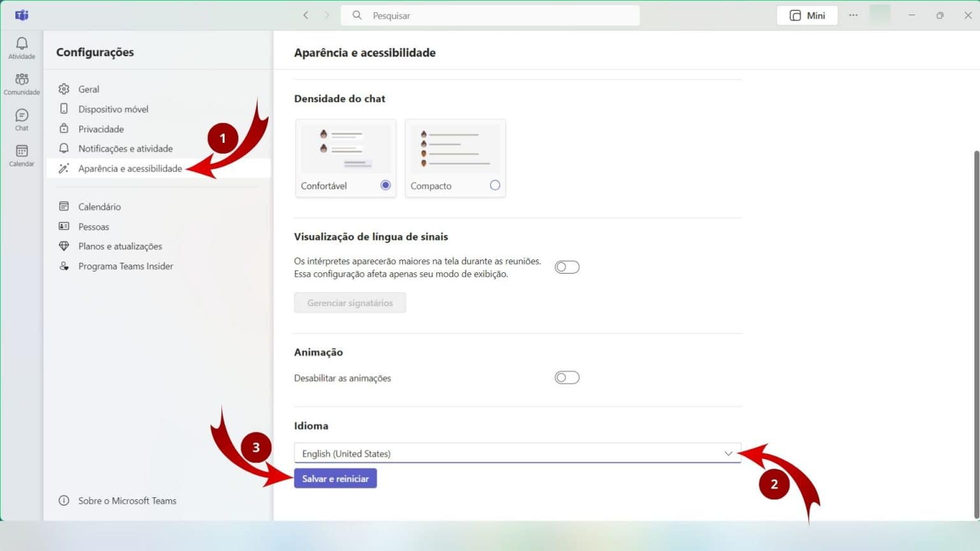The width and height of the screenshot is (980, 551).
Task: Disable the sign language interpreter view toggle
Action: tap(567, 267)
